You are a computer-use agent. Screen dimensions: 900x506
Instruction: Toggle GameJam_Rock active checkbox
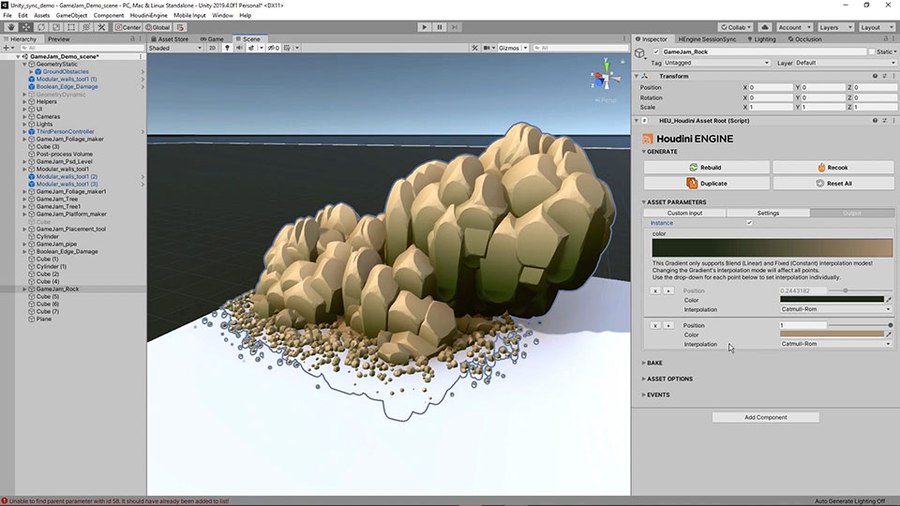coord(656,52)
